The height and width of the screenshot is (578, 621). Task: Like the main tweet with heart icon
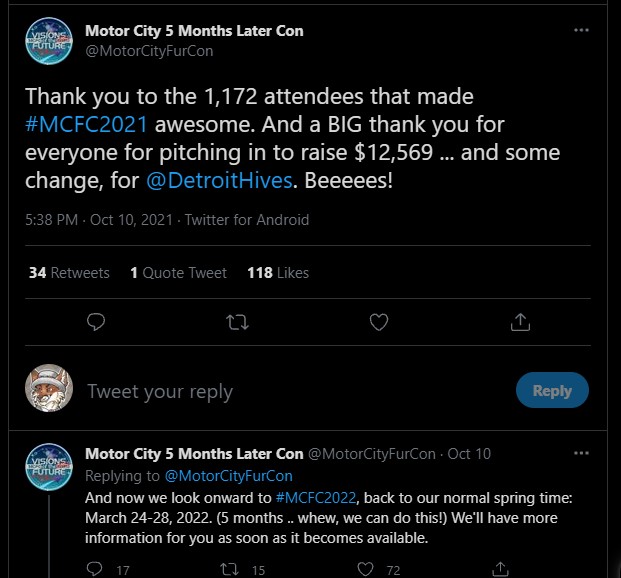pyautogui.click(x=379, y=322)
